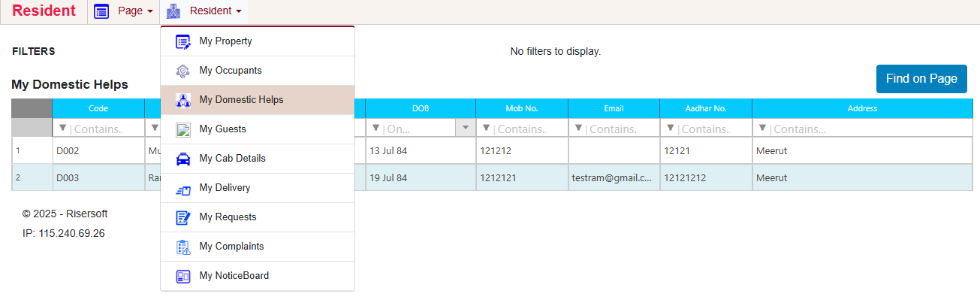Select My Domestic Helps menu entry
The width and height of the screenshot is (980, 306).
tap(241, 100)
